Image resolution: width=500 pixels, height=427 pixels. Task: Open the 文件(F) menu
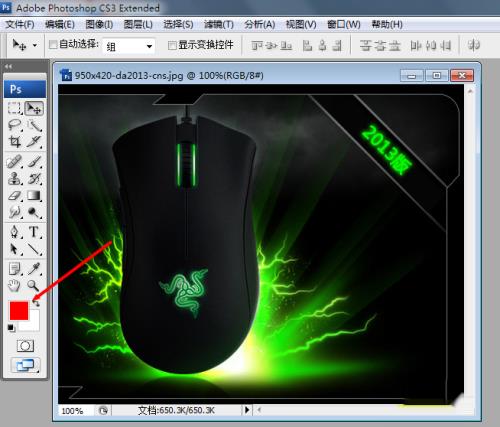click(x=20, y=24)
